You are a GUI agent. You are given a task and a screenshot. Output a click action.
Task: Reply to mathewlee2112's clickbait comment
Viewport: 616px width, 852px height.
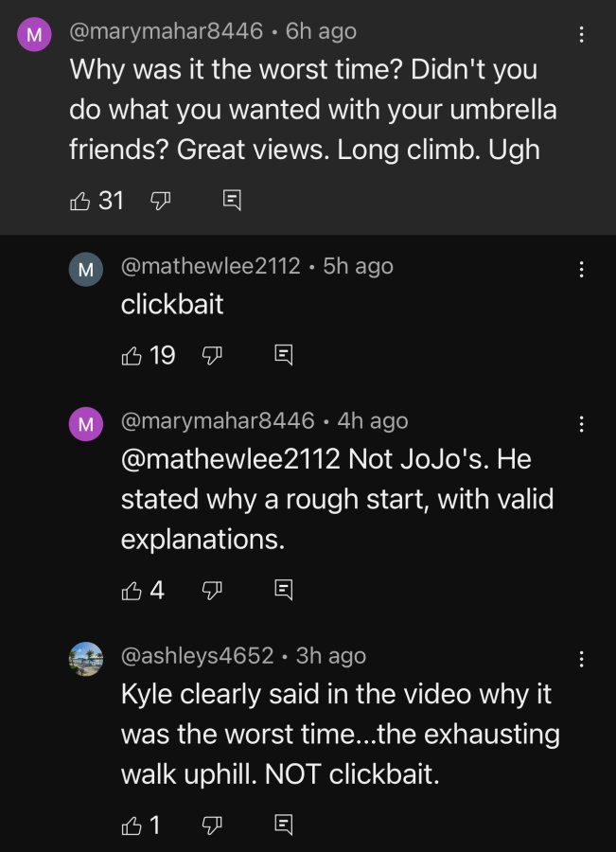point(284,355)
